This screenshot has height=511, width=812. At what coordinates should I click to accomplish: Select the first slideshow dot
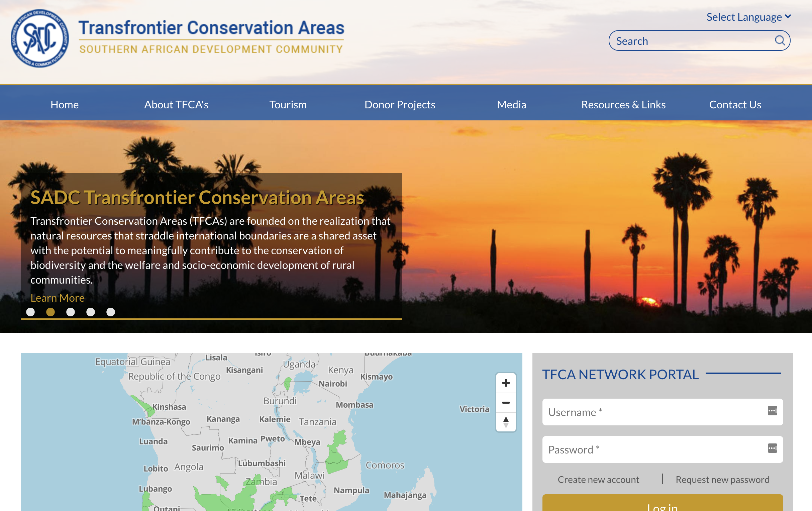[30, 312]
